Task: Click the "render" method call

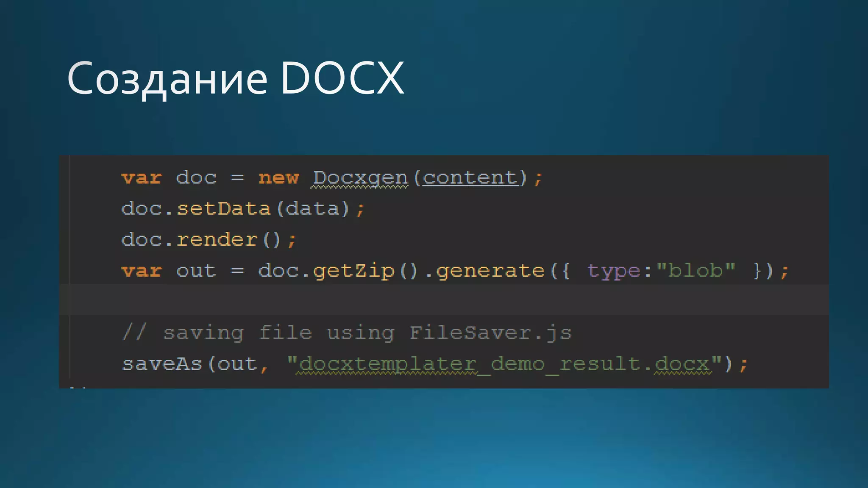Action: point(217,240)
